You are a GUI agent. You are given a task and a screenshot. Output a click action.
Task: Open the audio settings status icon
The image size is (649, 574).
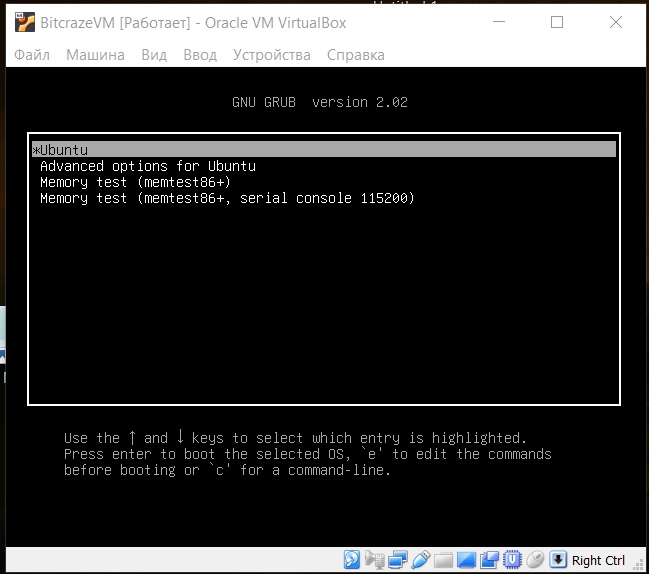pos(375,560)
